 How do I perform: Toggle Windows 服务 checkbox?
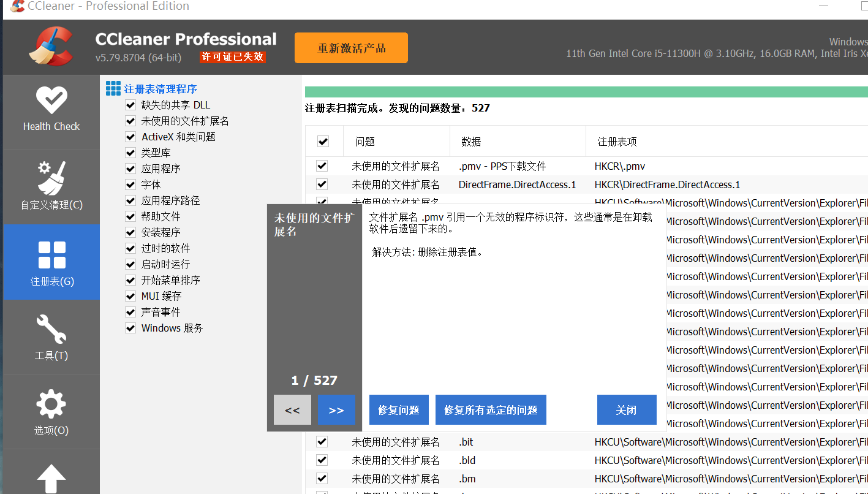click(x=130, y=328)
